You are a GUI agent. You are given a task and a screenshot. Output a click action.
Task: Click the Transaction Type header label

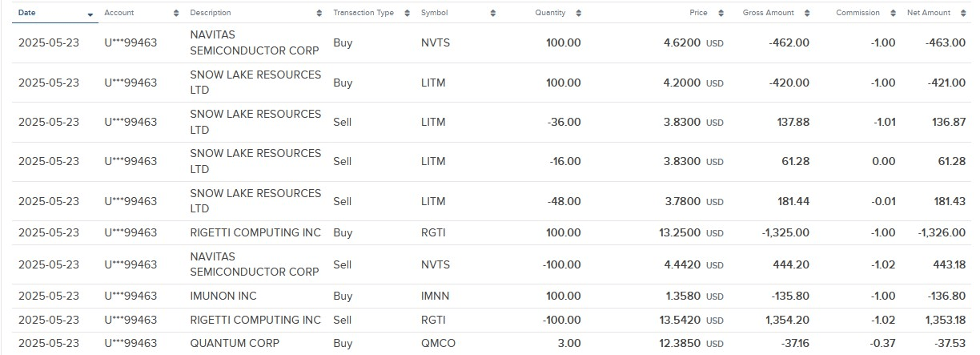pyautogui.click(x=363, y=13)
